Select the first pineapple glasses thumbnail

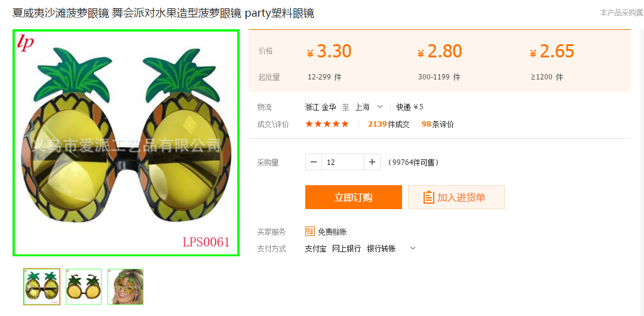pyautogui.click(x=41, y=287)
